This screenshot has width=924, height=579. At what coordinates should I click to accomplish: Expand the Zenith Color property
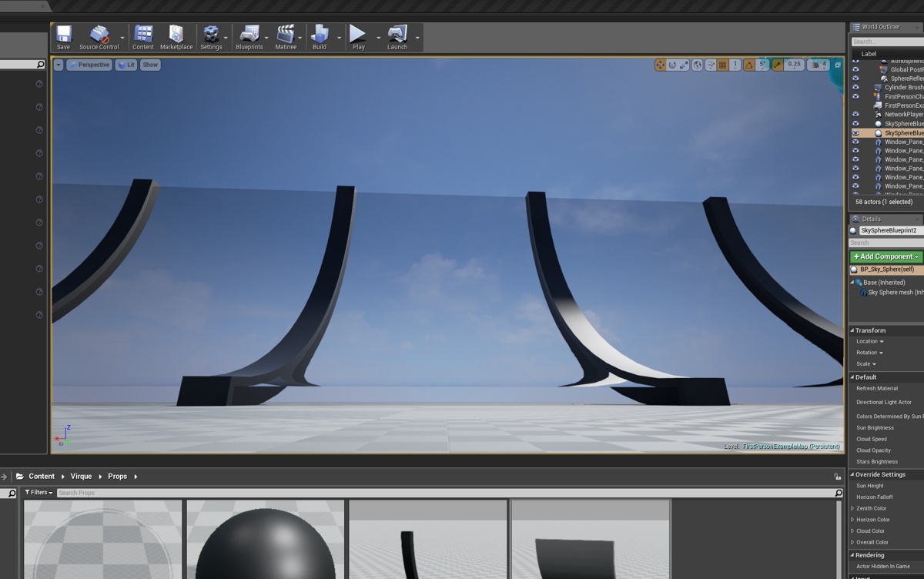tap(852, 508)
